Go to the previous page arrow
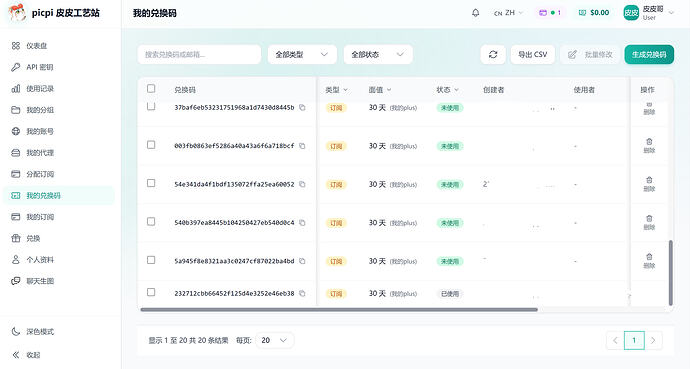This screenshot has width=690, height=369. [615, 340]
